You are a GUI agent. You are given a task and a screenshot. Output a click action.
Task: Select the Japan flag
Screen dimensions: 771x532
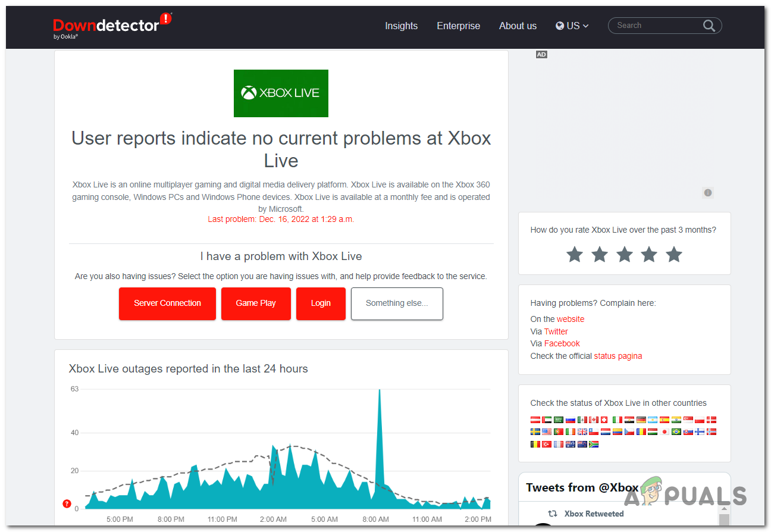tap(665, 431)
